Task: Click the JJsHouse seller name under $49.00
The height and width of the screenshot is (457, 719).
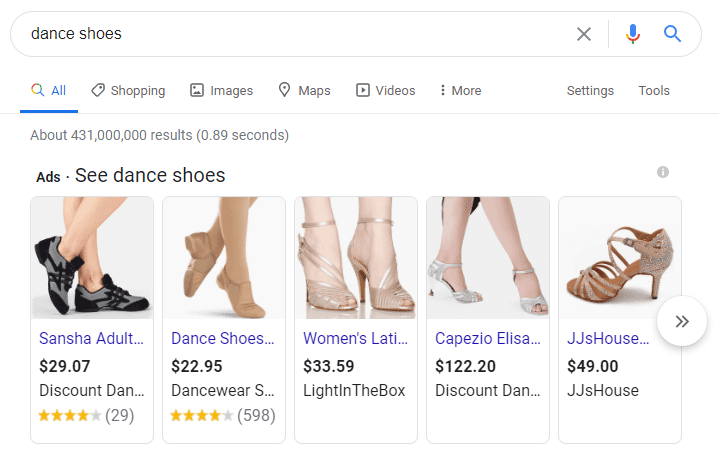Action: [603, 391]
